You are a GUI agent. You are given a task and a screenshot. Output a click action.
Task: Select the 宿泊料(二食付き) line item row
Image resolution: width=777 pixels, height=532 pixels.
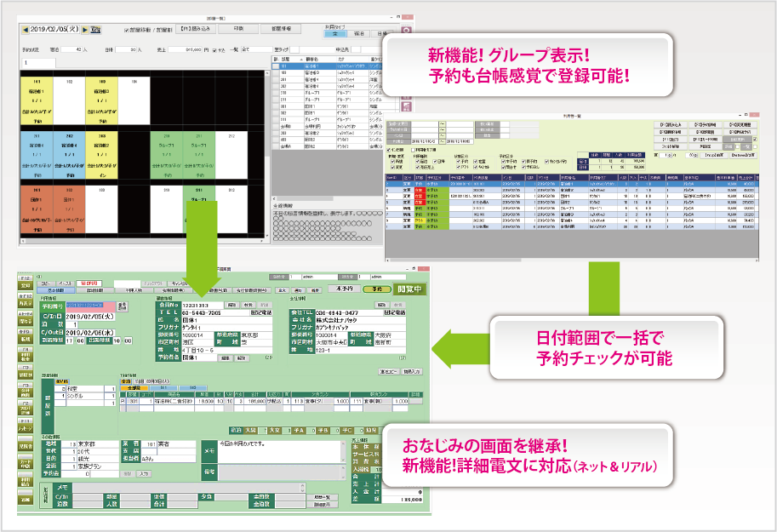pyautogui.click(x=271, y=401)
